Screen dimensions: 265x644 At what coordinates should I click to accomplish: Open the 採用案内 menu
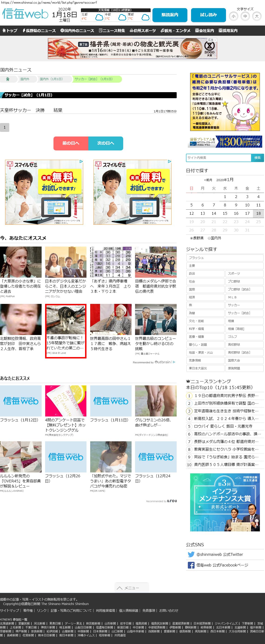(x=228, y=30)
